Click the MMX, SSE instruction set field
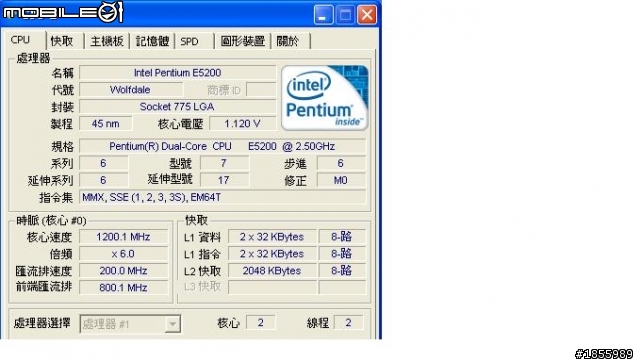The height and width of the screenshot is (362, 640). pos(222,197)
